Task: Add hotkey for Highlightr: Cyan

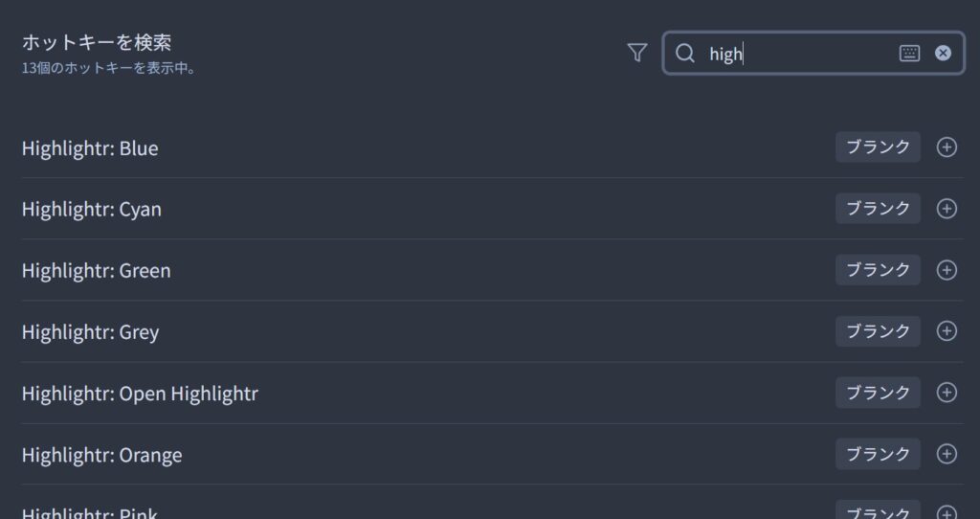Action: click(x=947, y=208)
